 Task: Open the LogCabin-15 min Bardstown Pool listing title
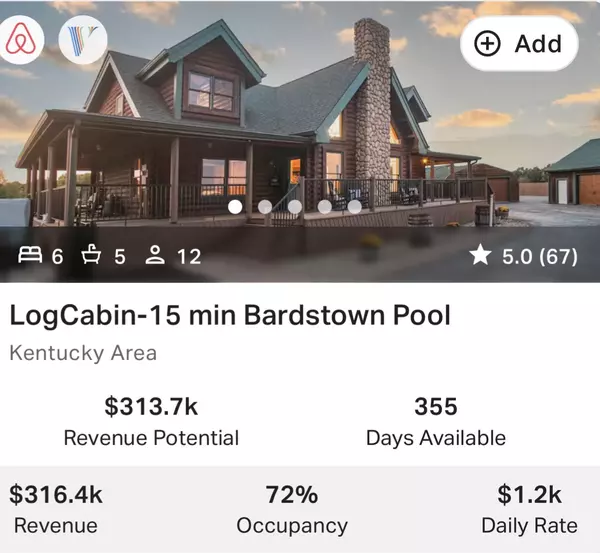click(x=230, y=315)
